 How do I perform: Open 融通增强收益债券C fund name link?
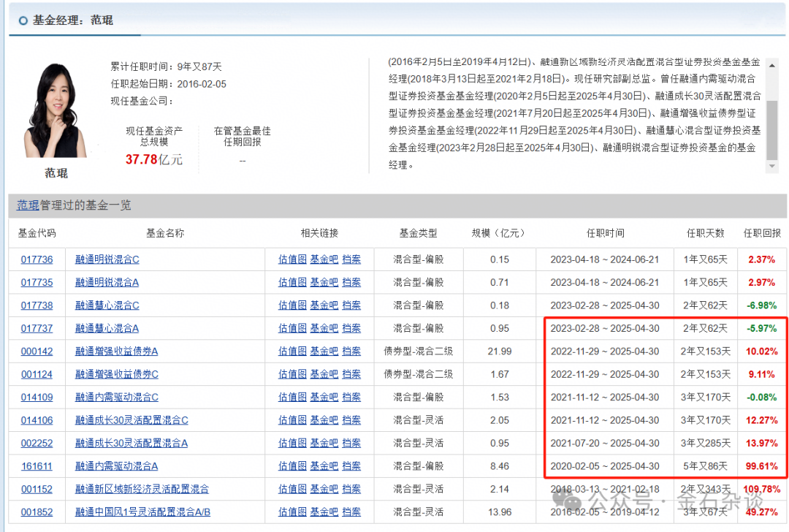[x=117, y=374]
